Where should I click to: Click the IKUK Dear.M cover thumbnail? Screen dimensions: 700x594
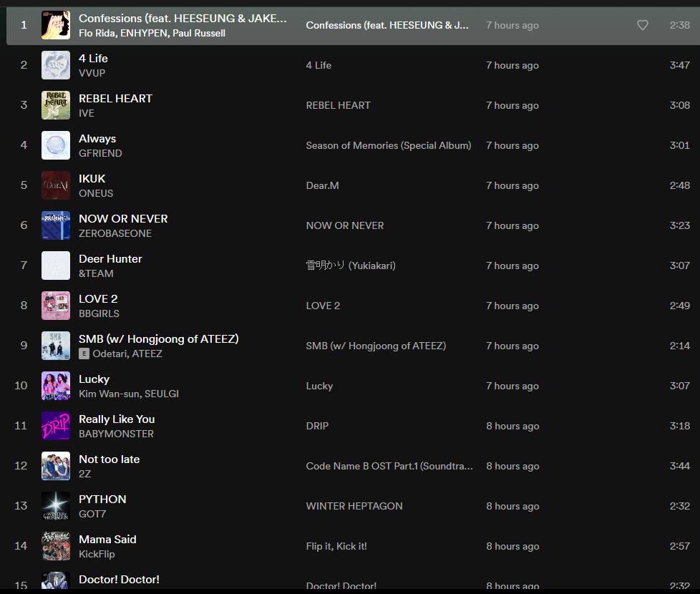coord(56,185)
